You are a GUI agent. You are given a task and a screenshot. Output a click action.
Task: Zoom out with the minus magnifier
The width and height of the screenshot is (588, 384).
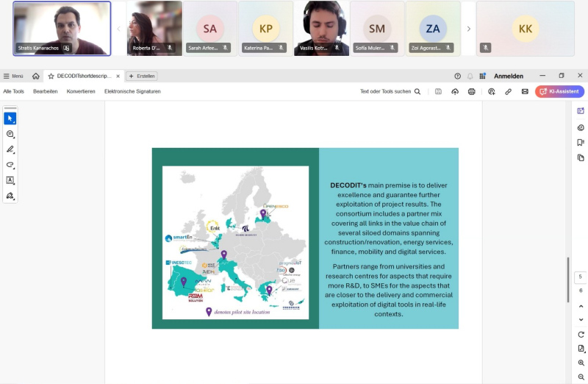pyautogui.click(x=581, y=377)
